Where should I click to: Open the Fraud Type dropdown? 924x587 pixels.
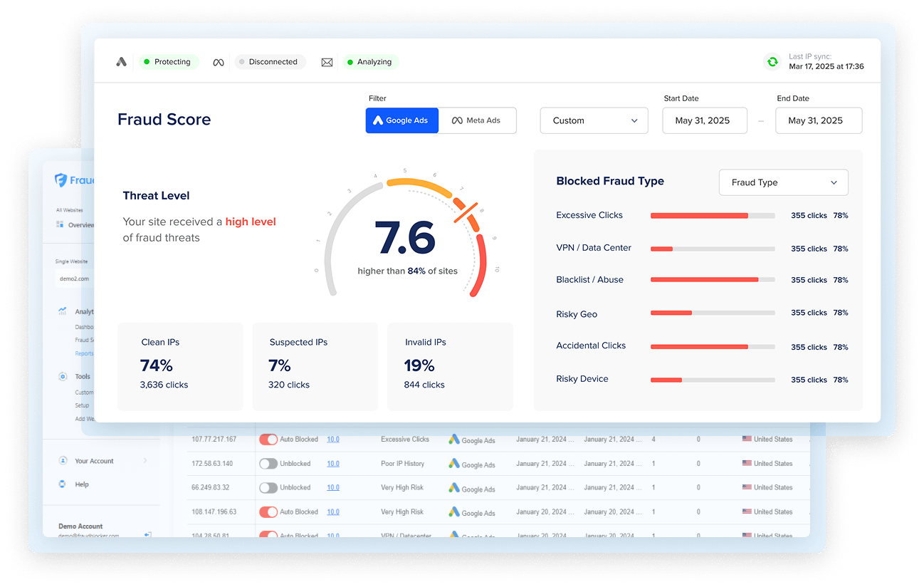784,182
